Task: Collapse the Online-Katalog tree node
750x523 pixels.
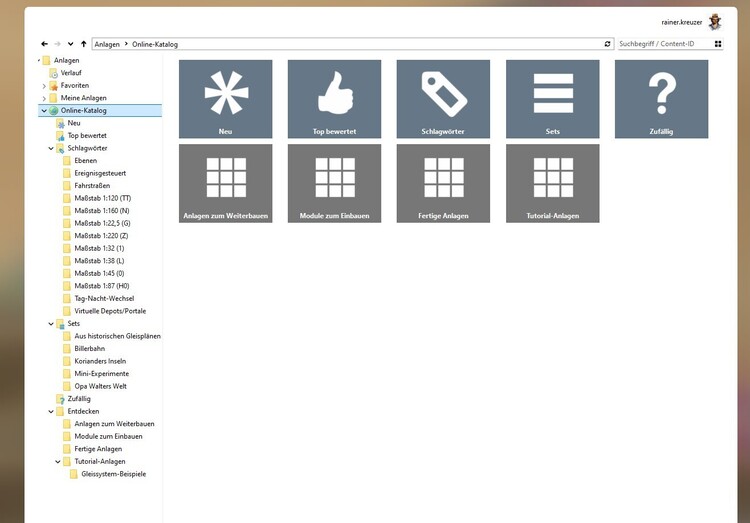Action: point(44,111)
